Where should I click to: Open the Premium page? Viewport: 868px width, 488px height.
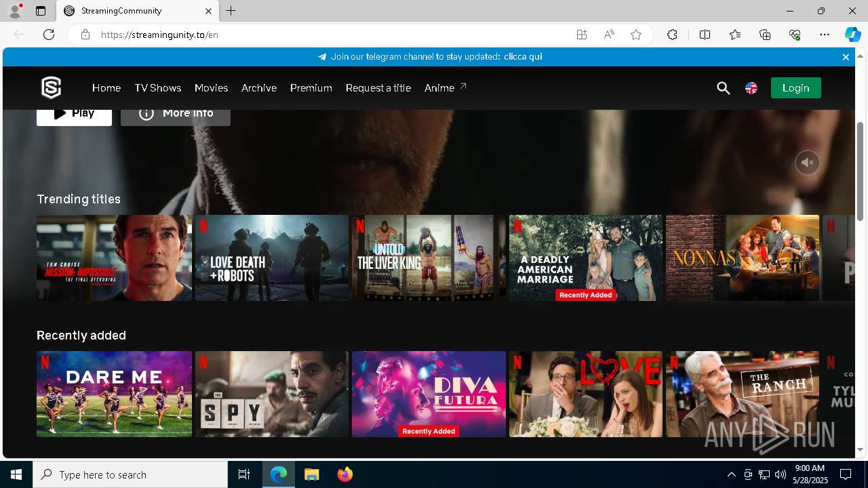[311, 88]
